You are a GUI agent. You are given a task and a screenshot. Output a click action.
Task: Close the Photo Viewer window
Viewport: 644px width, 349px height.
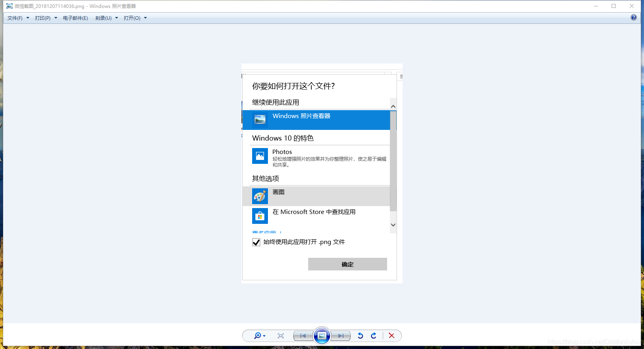(x=632, y=6)
